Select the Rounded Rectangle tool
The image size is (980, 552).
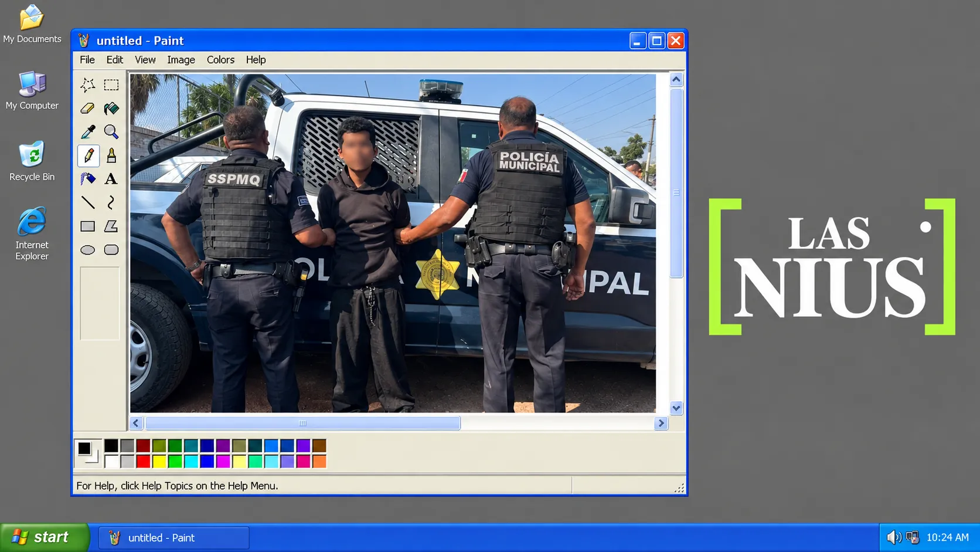111,250
